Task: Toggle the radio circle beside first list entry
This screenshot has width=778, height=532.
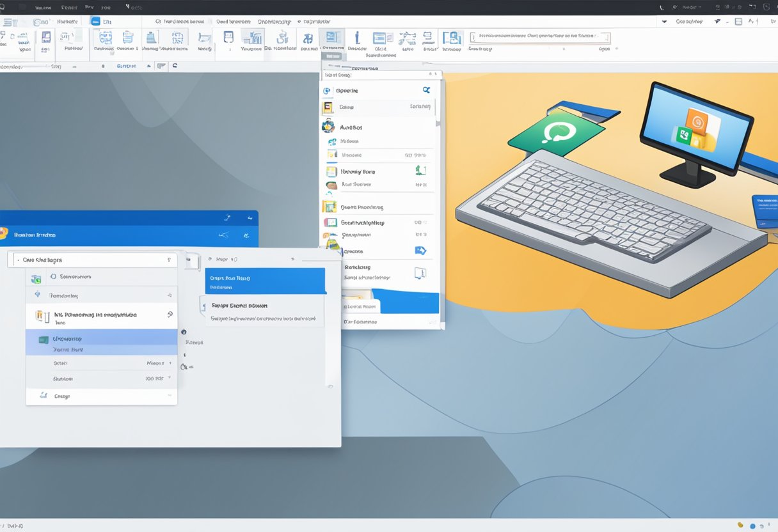Action: [52, 277]
